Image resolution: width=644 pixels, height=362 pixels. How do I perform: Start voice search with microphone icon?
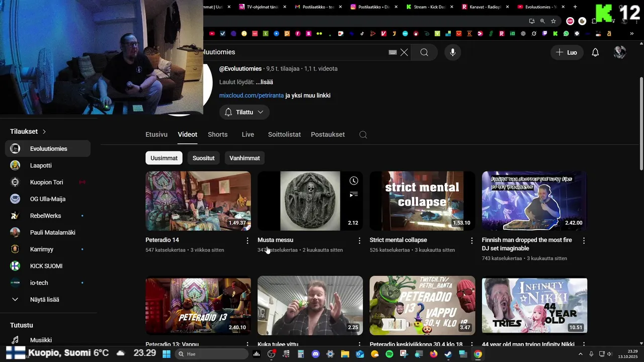(453, 52)
